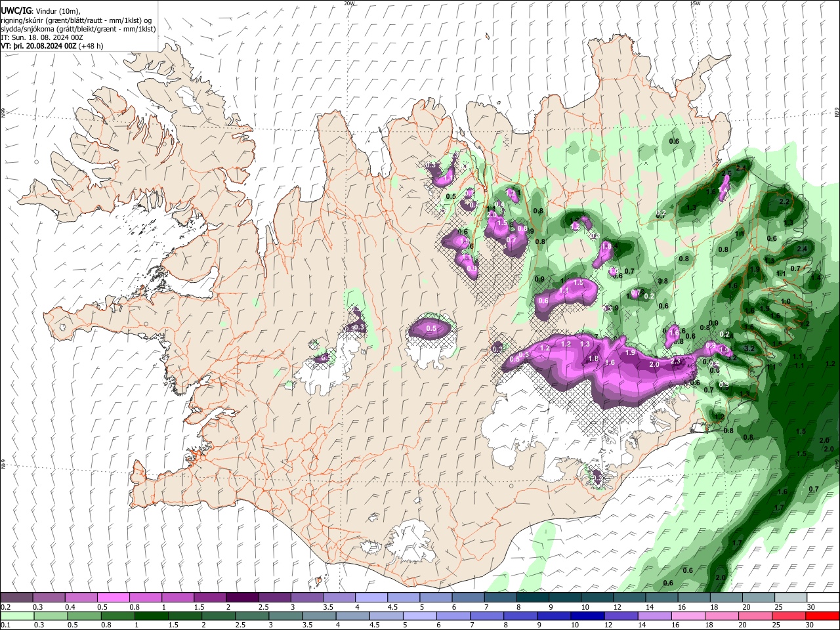Click the '3.2' rain value on the map

(x=750, y=348)
